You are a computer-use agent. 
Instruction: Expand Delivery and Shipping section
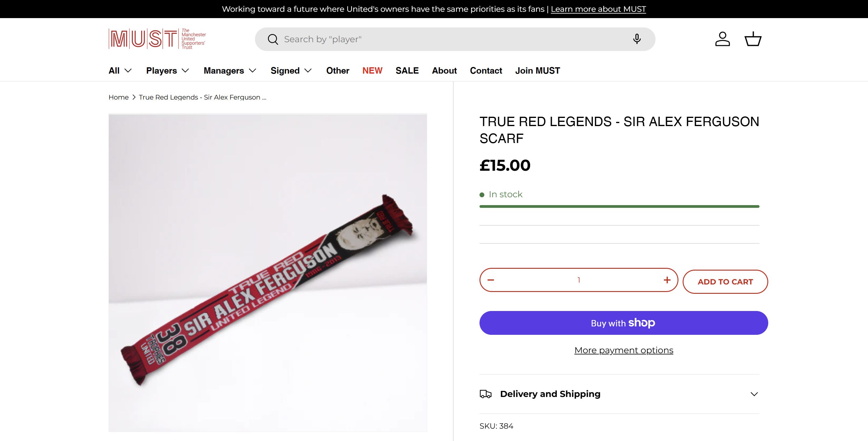point(619,394)
